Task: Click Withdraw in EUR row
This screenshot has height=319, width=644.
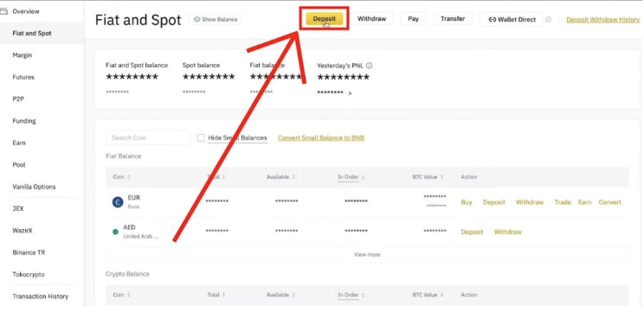Action: point(530,202)
